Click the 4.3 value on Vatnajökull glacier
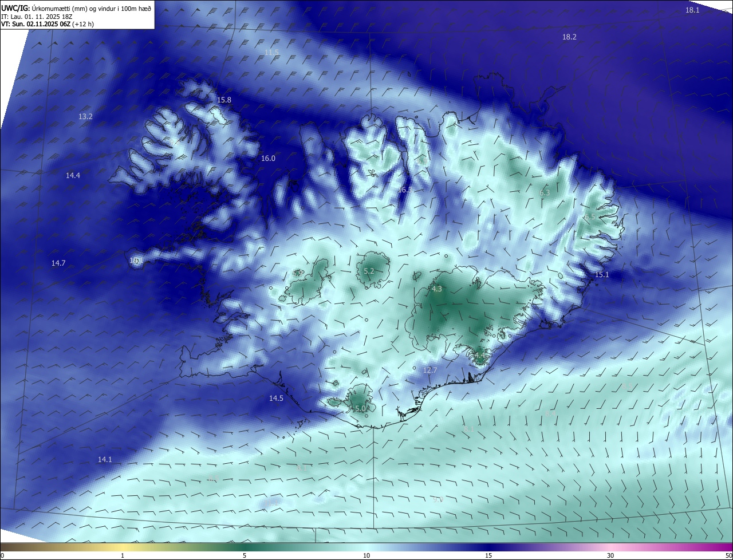Image resolution: width=733 pixels, height=560 pixels. point(437,289)
